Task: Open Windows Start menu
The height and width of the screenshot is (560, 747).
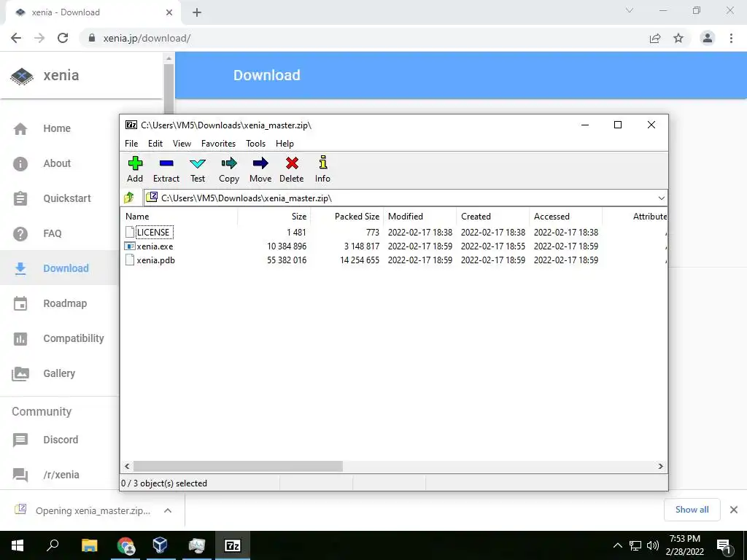Action: (x=18, y=545)
